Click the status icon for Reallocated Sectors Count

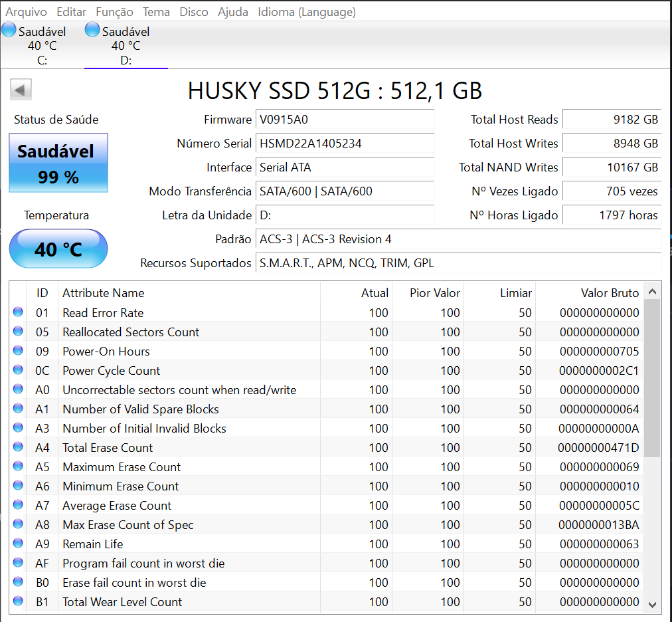click(x=18, y=331)
